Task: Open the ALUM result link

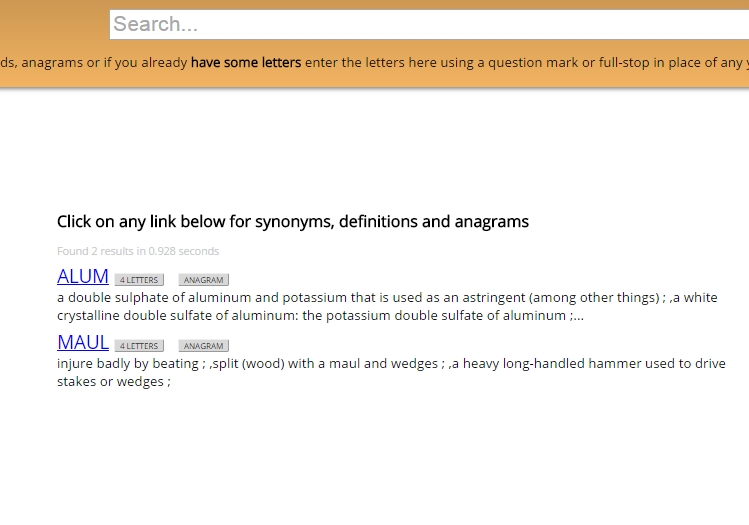Action: [x=83, y=277]
